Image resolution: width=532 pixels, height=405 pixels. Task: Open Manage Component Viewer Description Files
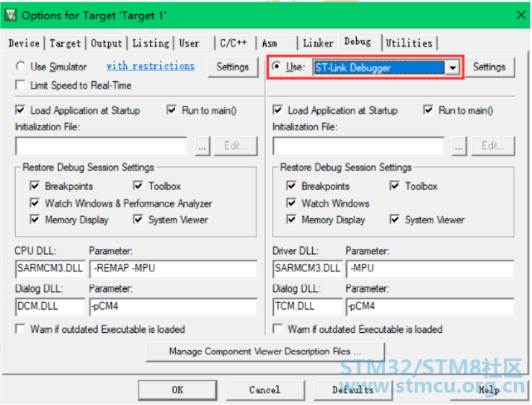(266, 352)
